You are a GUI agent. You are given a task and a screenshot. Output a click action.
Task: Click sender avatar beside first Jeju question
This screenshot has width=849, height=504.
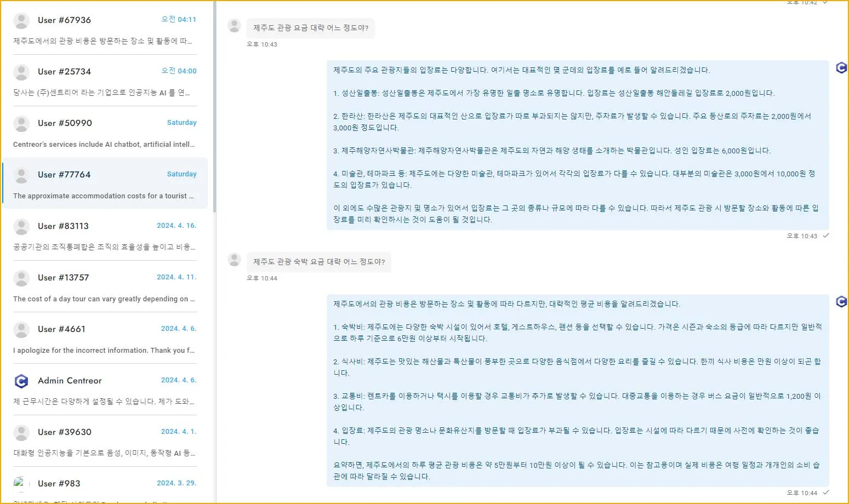click(235, 26)
